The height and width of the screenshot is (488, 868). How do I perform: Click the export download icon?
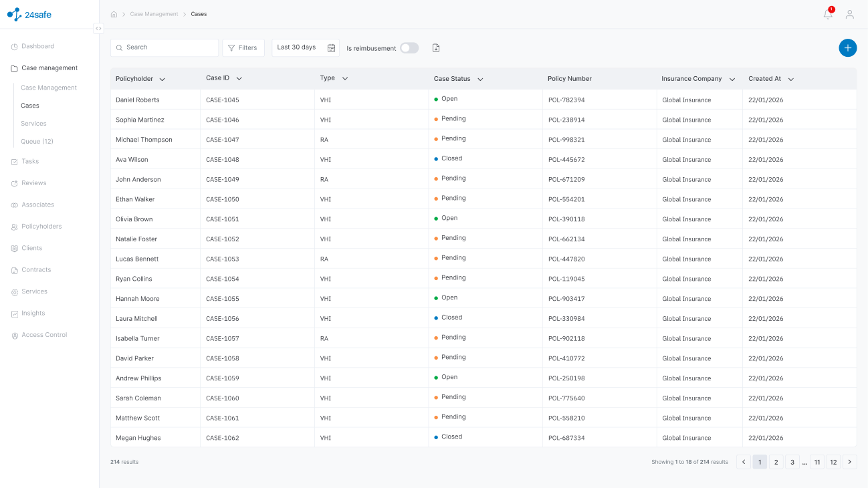(436, 47)
